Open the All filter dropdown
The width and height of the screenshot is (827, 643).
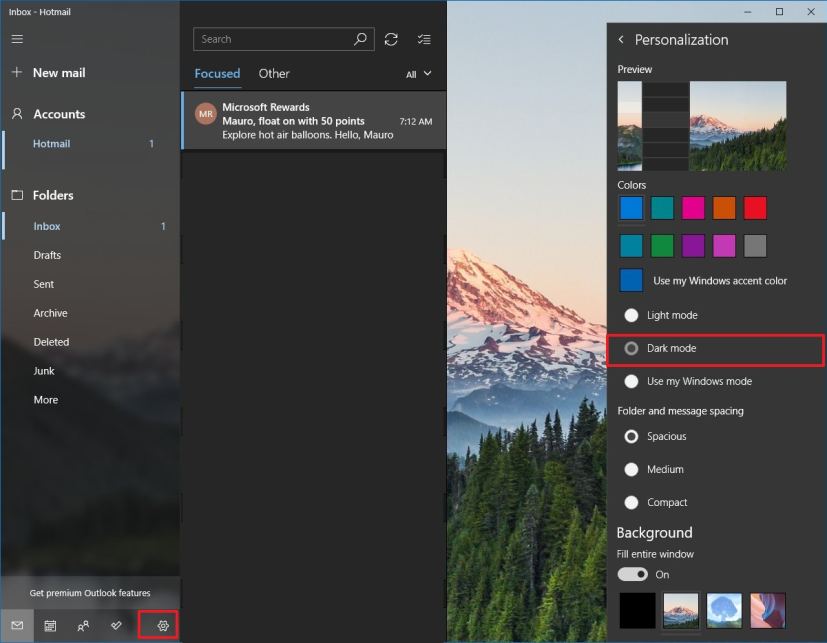point(419,74)
